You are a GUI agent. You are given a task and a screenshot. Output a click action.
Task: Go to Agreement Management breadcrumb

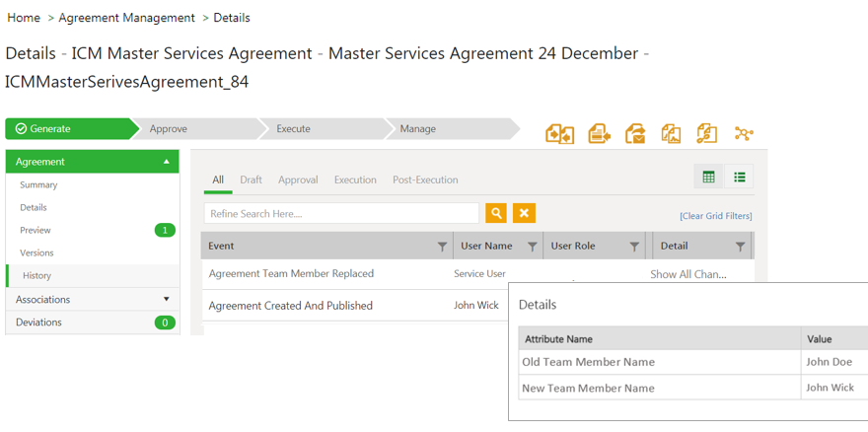tap(127, 18)
